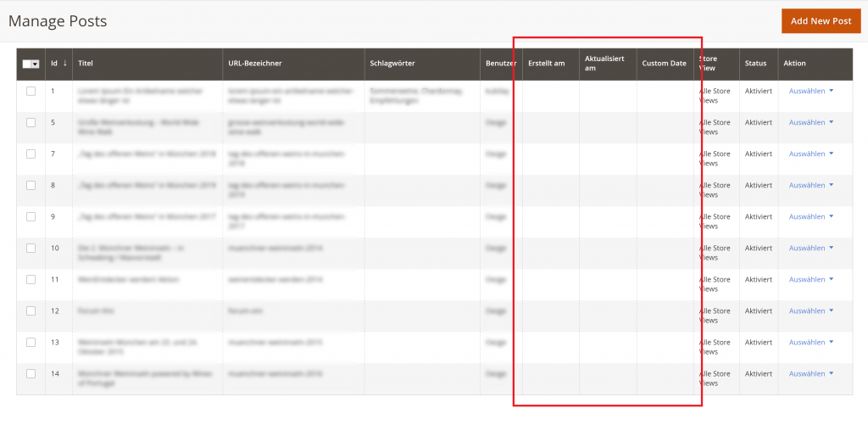Tick the checkbox for post Id 9
Screen dimensions: 868x425
31,216
